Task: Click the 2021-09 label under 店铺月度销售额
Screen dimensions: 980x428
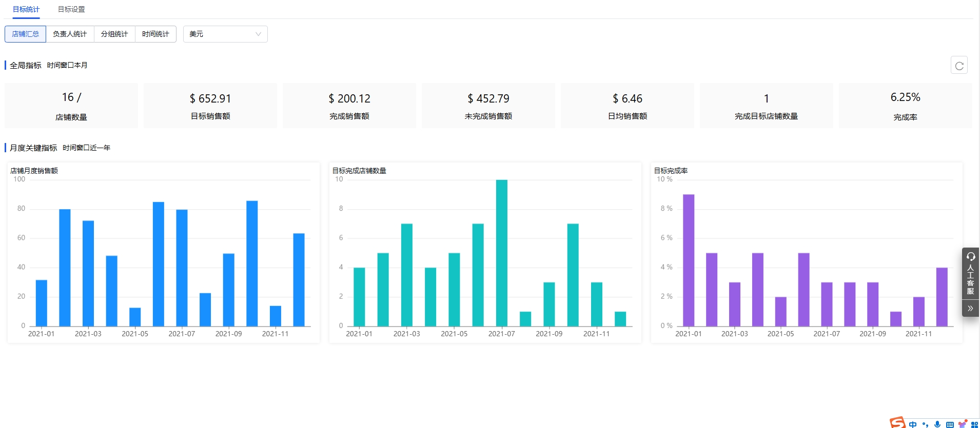Action: [x=228, y=334]
